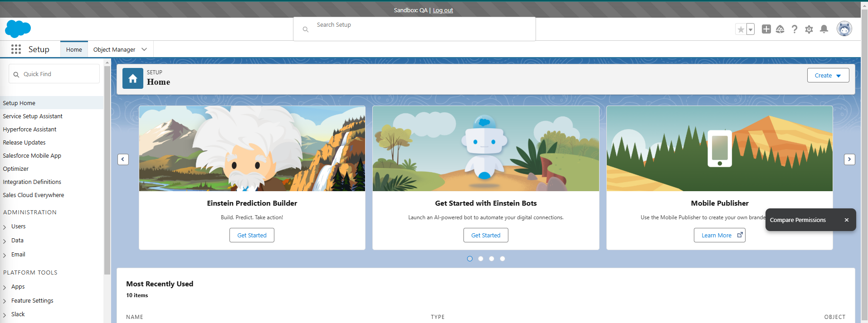The image size is (868, 323).
Task: Expand the Apps tree node
Action: click(5, 287)
